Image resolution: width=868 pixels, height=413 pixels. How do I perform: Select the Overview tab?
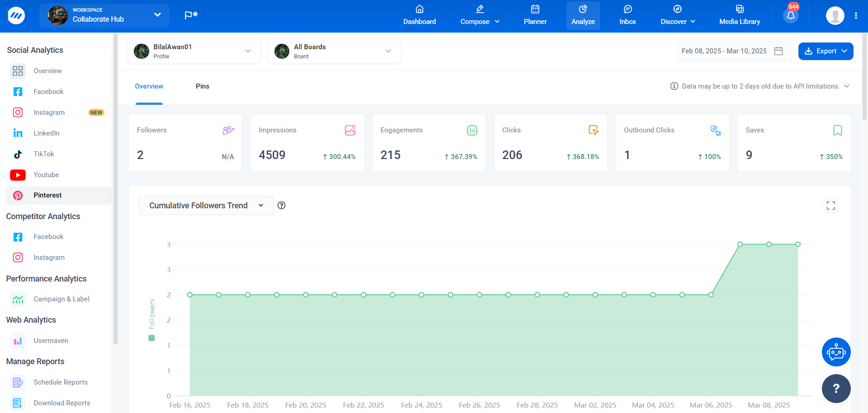pyautogui.click(x=149, y=86)
